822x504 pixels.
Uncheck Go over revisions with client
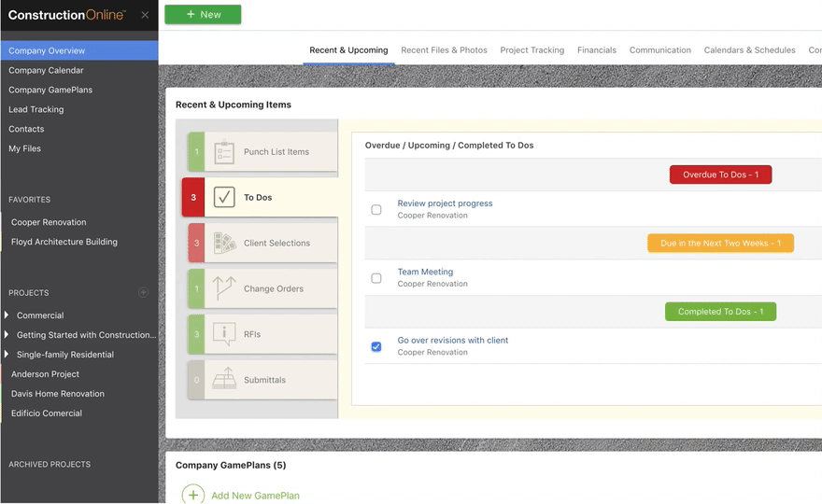[x=376, y=347]
